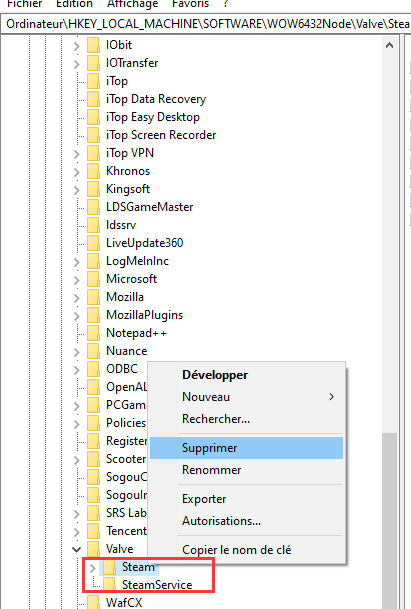Click the Valve folder icon
This screenshot has height=609, width=411.
[93, 549]
